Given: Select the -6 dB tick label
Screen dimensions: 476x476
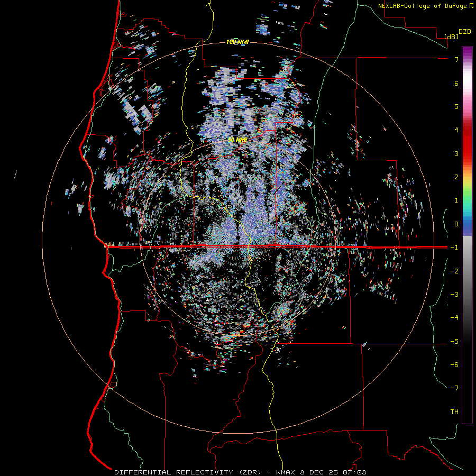Looking at the screenshot, I should tap(454, 364).
